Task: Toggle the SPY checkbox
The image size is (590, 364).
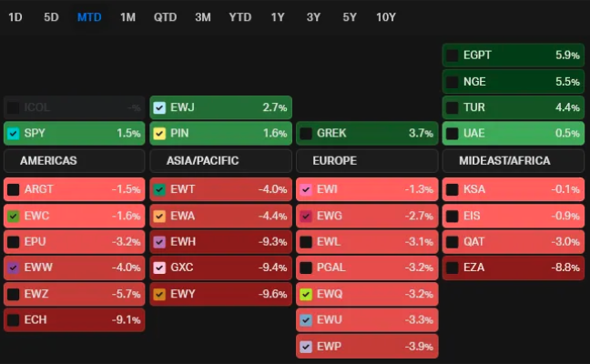Action: click(13, 134)
